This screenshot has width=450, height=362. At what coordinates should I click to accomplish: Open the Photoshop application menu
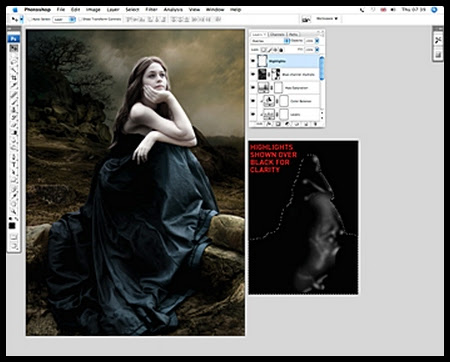tap(37, 10)
